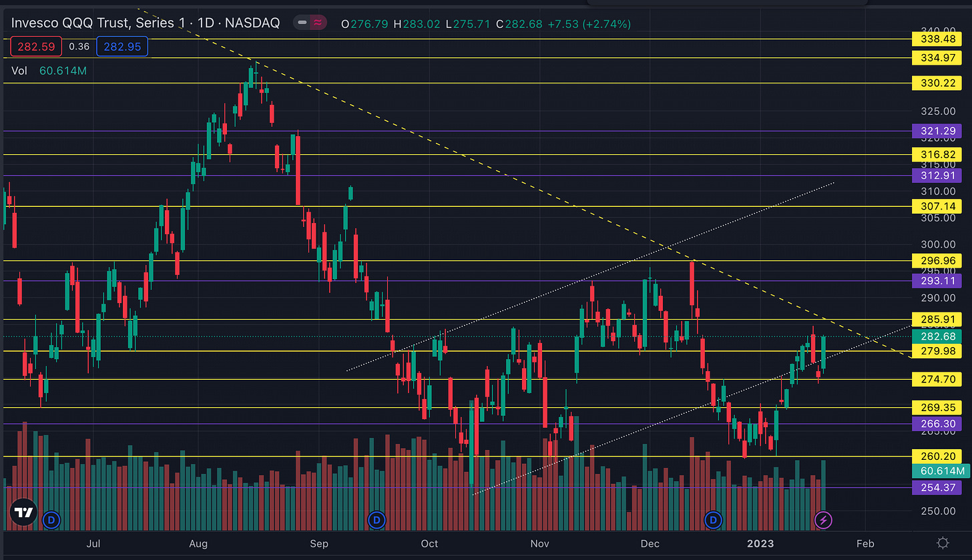Open the purple lightning earnings marker

(823, 519)
